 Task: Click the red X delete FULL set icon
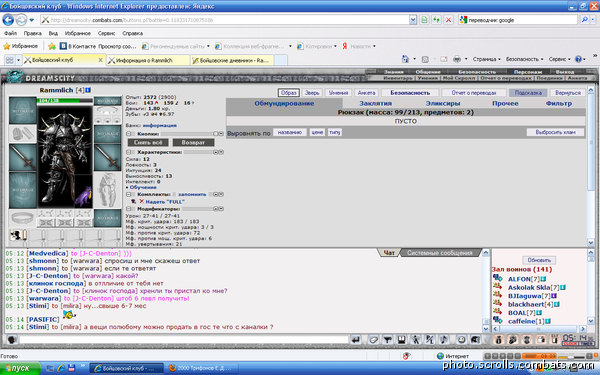(x=142, y=201)
